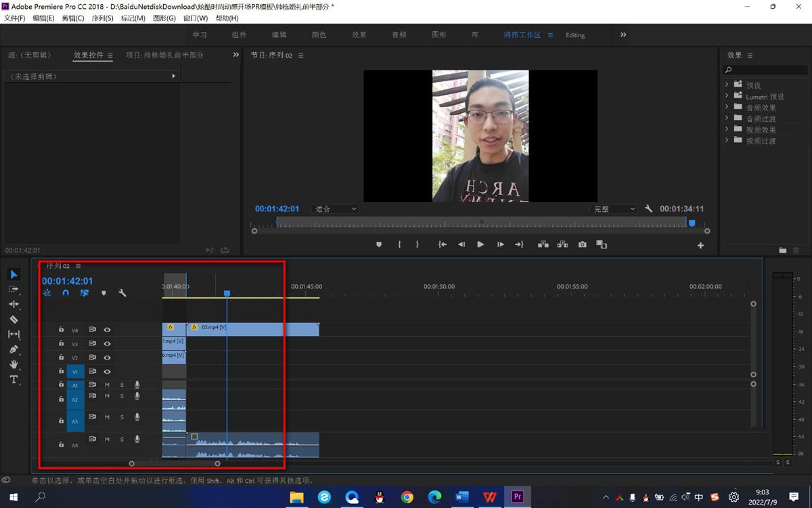This screenshot has height=508, width=812.
Task: Switch to the 颜色 workspace tab
Action: coord(319,35)
